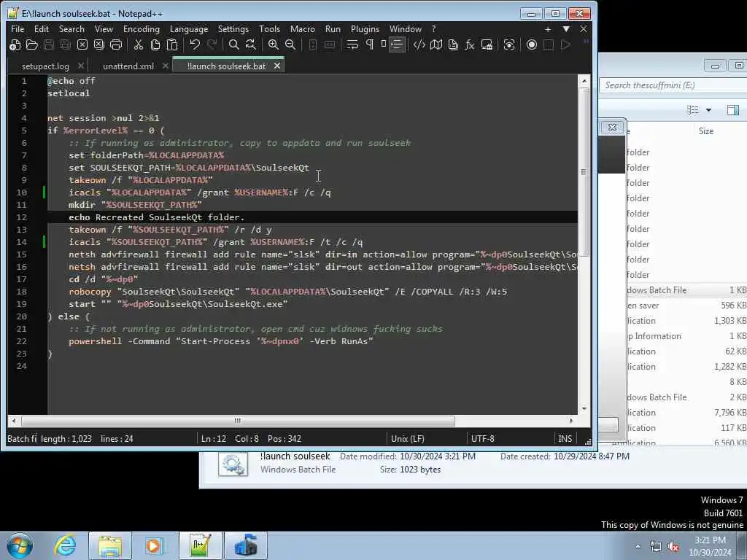Open Unix (LF) line ending selector
Viewport: 747px width, 560px height.
point(407,438)
